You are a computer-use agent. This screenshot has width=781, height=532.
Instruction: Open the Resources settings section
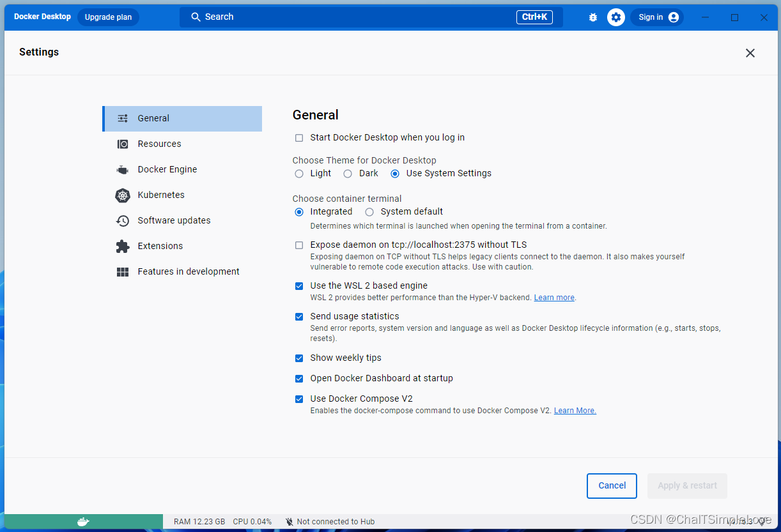(x=182, y=144)
